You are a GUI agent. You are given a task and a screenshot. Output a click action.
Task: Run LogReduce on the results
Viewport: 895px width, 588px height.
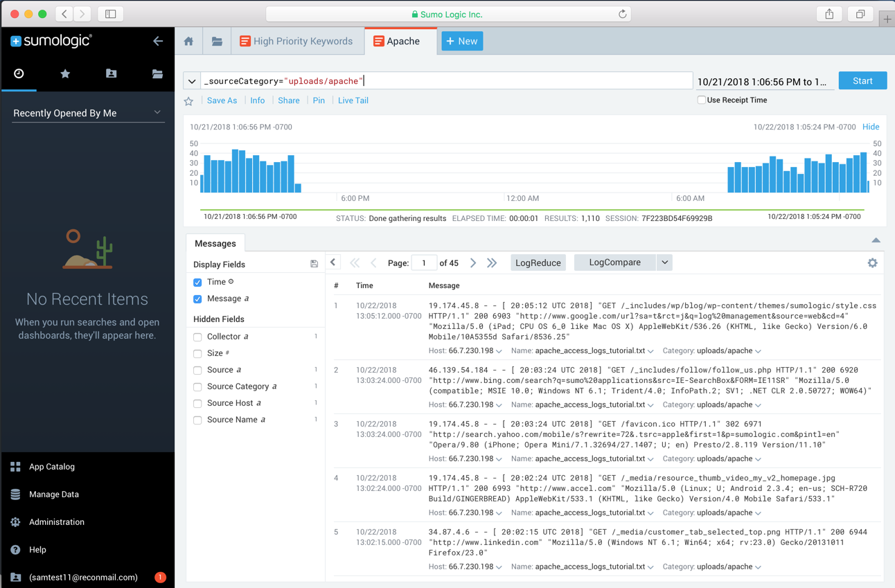click(538, 263)
